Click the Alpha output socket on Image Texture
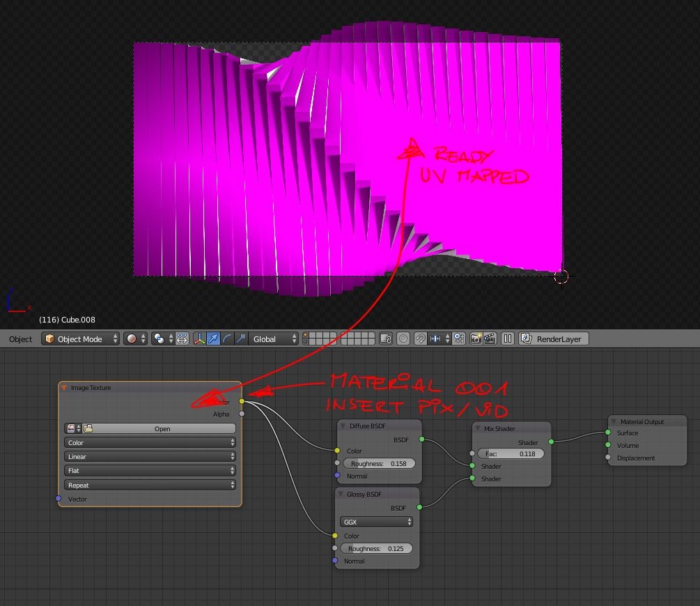 coord(242,414)
